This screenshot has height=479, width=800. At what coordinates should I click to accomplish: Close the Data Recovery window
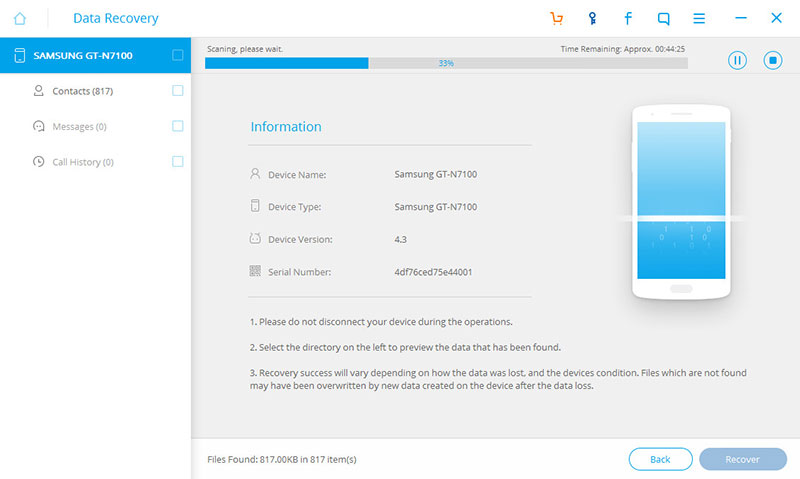tap(777, 18)
